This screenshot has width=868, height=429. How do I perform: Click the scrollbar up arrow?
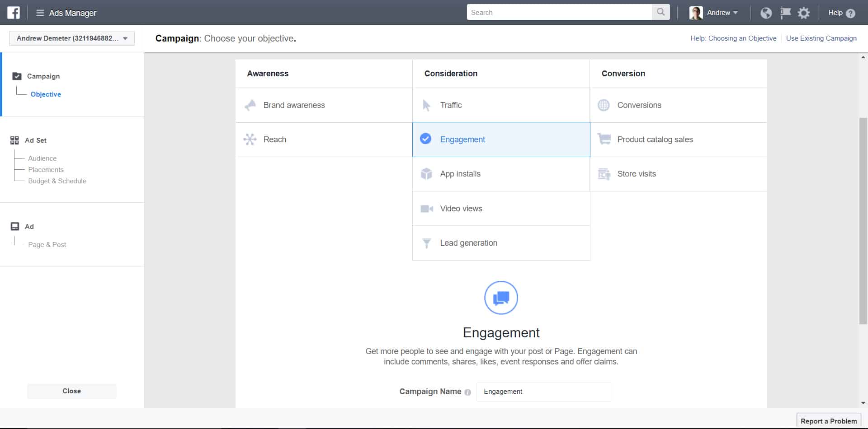[x=863, y=57]
